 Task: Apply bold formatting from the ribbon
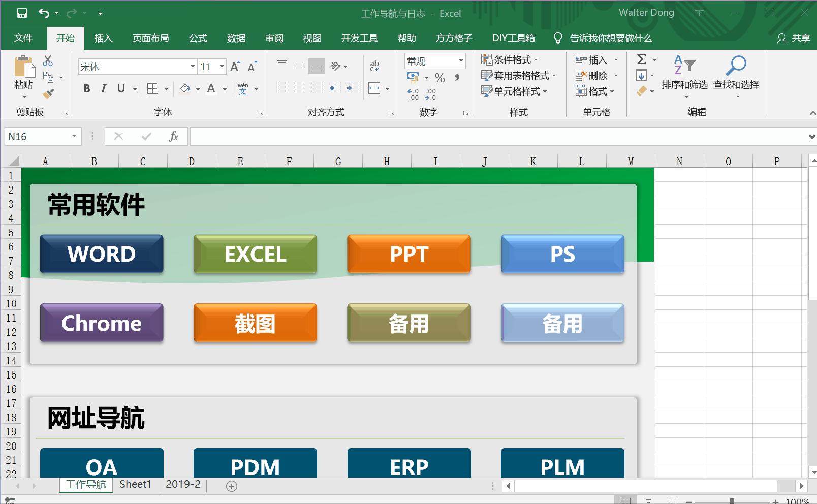click(86, 88)
